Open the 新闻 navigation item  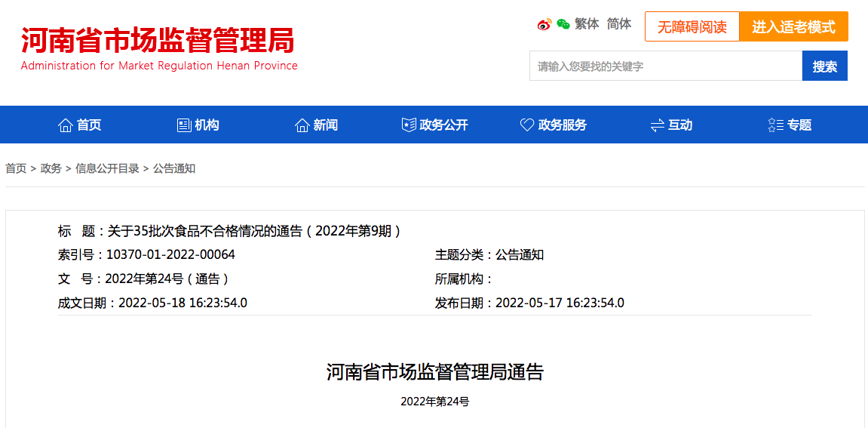(326, 125)
